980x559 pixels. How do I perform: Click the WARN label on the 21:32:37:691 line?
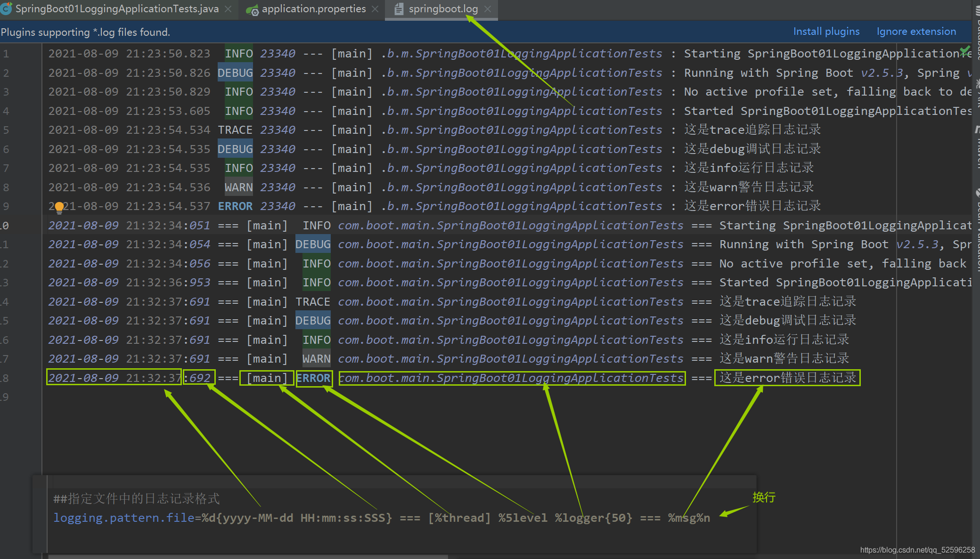pyautogui.click(x=316, y=359)
